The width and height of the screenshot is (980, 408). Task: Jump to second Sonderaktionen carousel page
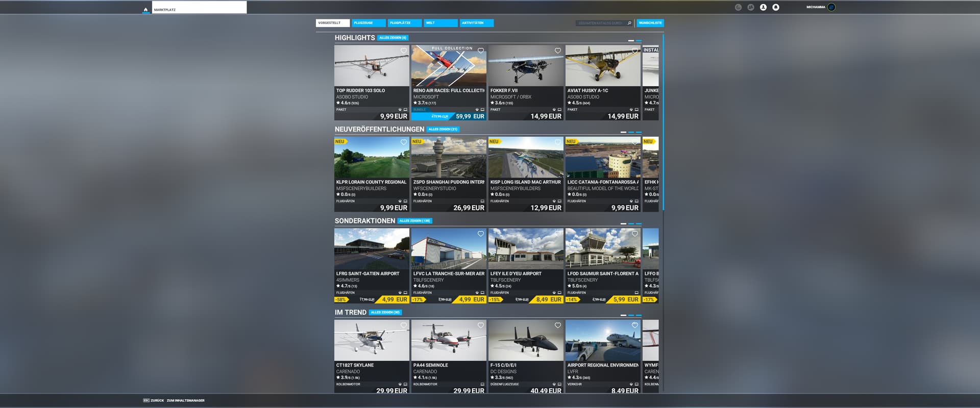[x=631, y=223]
